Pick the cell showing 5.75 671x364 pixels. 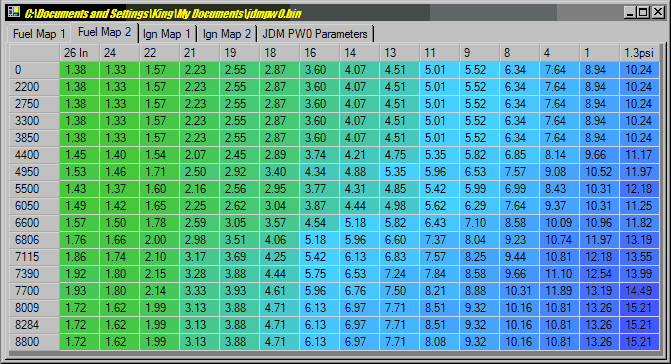(320, 274)
